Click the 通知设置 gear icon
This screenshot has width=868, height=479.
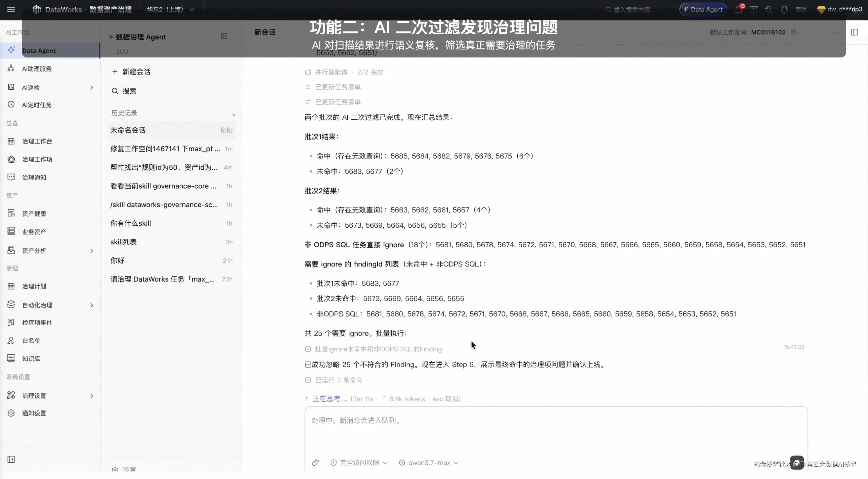click(x=11, y=413)
